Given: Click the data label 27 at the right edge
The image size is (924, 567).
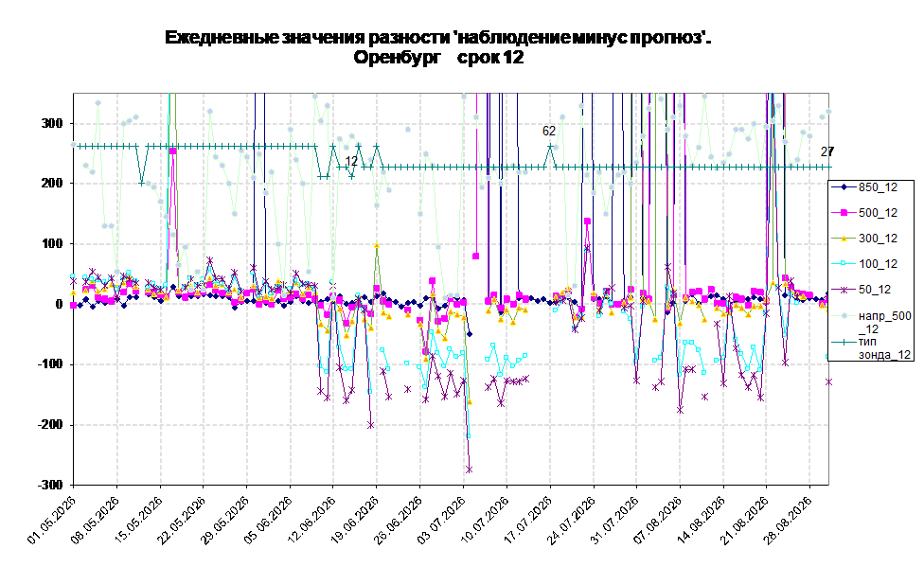Looking at the screenshot, I should [827, 151].
